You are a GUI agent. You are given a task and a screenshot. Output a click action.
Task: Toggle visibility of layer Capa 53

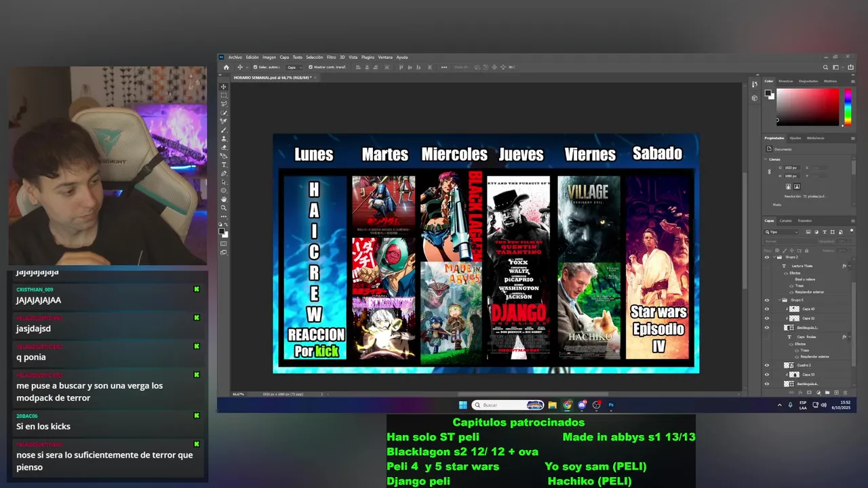(x=767, y=375)
